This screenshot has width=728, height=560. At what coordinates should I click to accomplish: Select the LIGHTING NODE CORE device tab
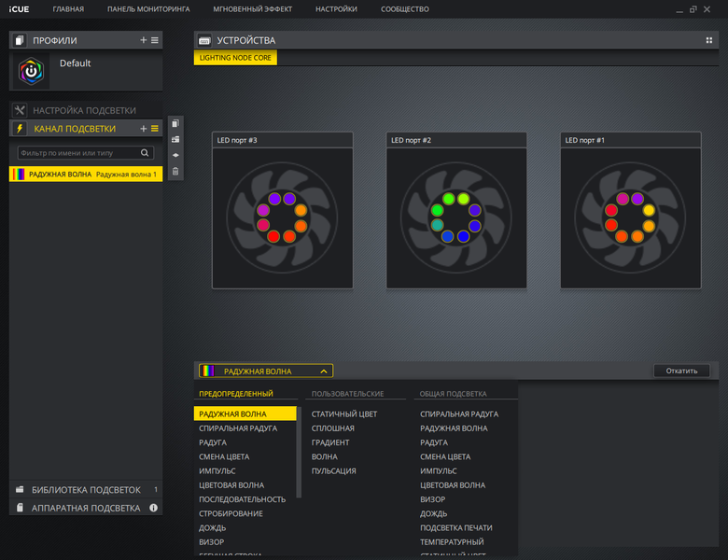tap(235, 58)
